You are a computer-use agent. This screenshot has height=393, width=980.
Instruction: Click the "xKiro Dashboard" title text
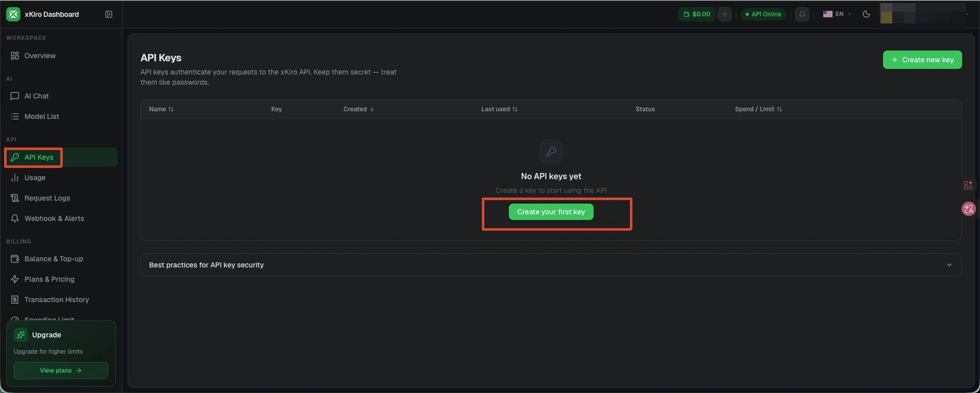click(52, 14)
